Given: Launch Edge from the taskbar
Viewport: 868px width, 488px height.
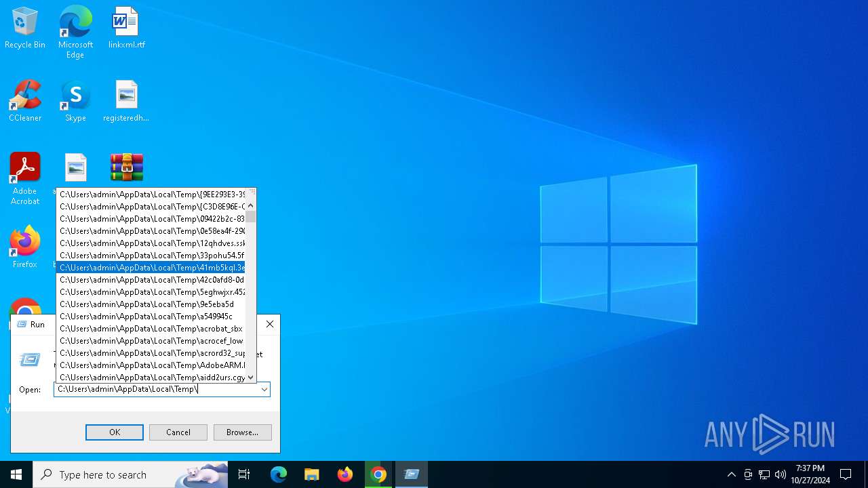Looking at the screenshot, I should coord(279,474).
